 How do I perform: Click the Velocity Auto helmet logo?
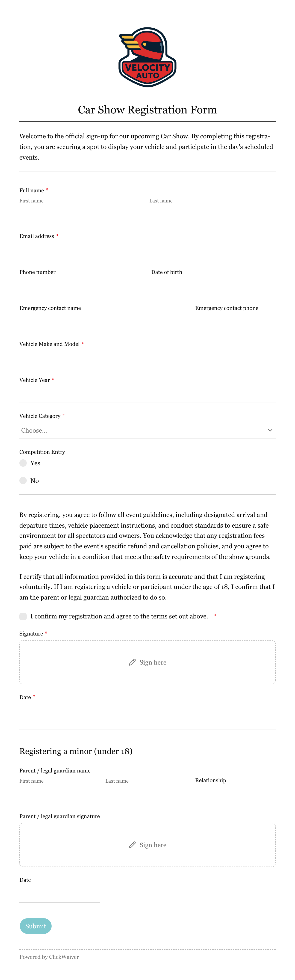coord(147,57)
